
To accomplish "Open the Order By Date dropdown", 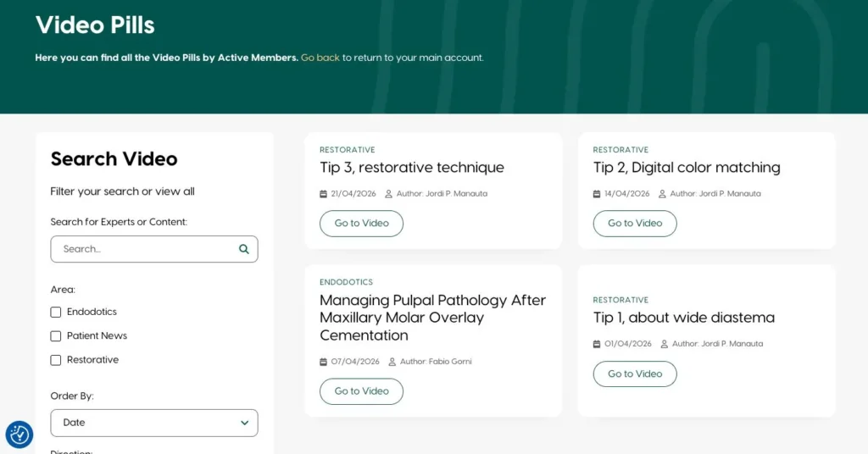I will point(153,423).
